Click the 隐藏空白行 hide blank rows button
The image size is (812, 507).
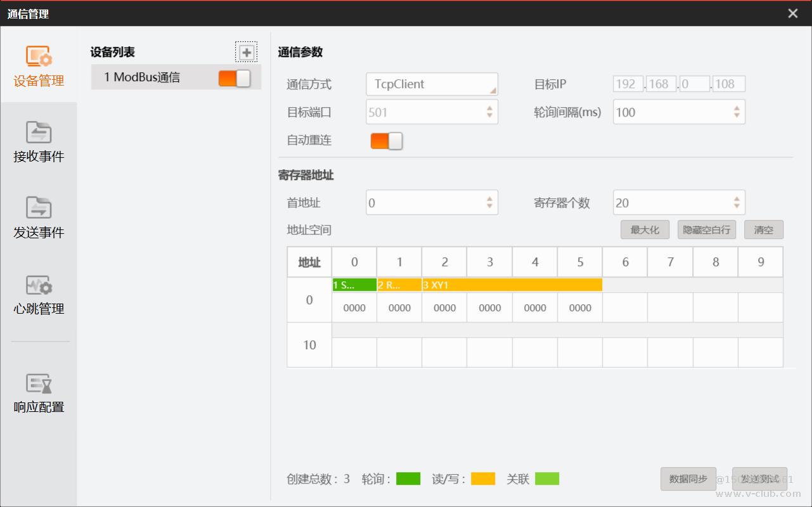pyautogui.click(x=706, y=230)
